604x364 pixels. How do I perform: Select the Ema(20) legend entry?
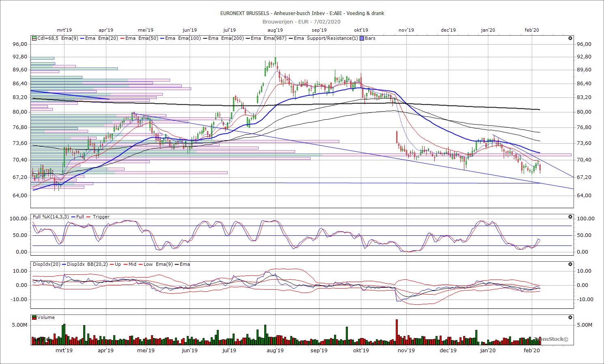coord(108,38)
